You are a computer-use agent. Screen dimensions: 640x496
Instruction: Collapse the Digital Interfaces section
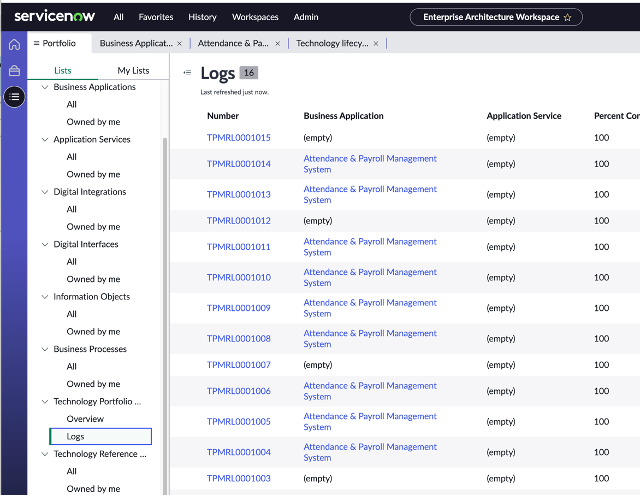tap(45, 244)
